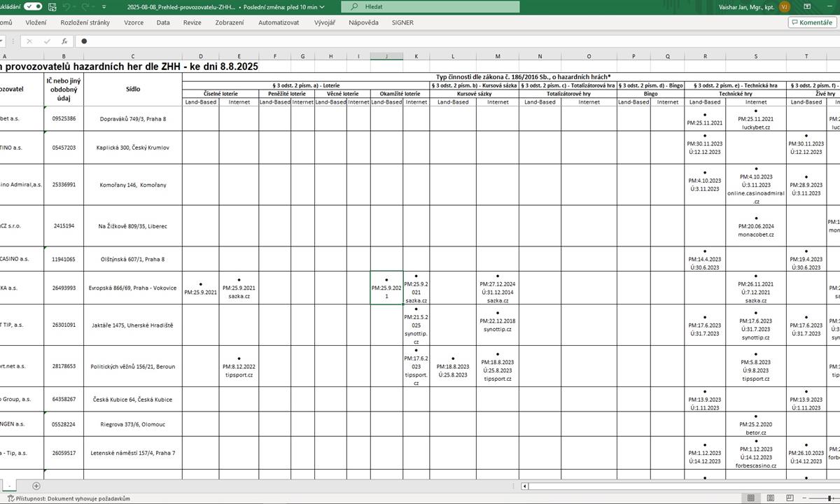Expand the Name Box dropdown arrow
The width and height of the screenshot is (840, 504).
click(x=3, y=41)
